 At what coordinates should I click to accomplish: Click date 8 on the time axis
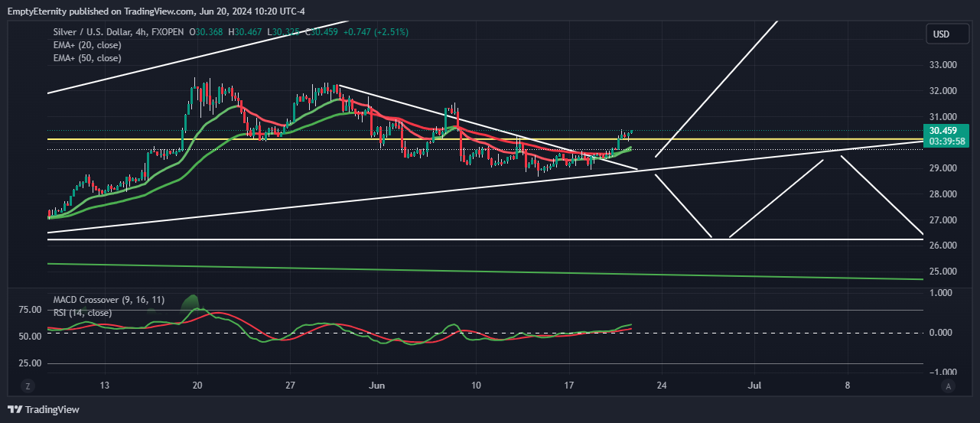pos(848,386)
